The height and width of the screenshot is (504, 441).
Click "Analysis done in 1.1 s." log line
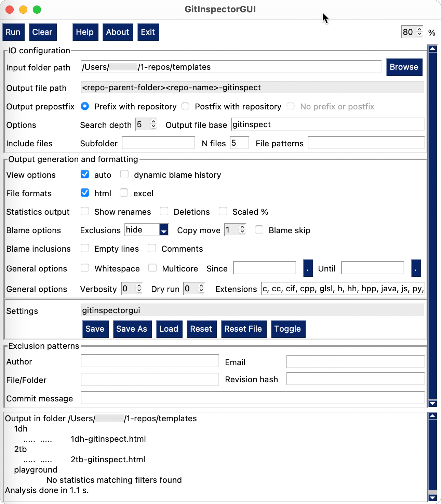(x=47, y=490)
